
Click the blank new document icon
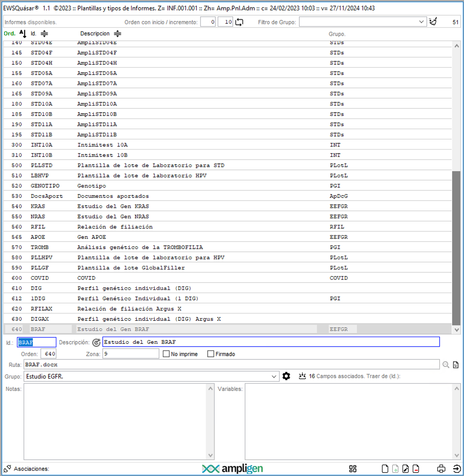tap(385, 469)
